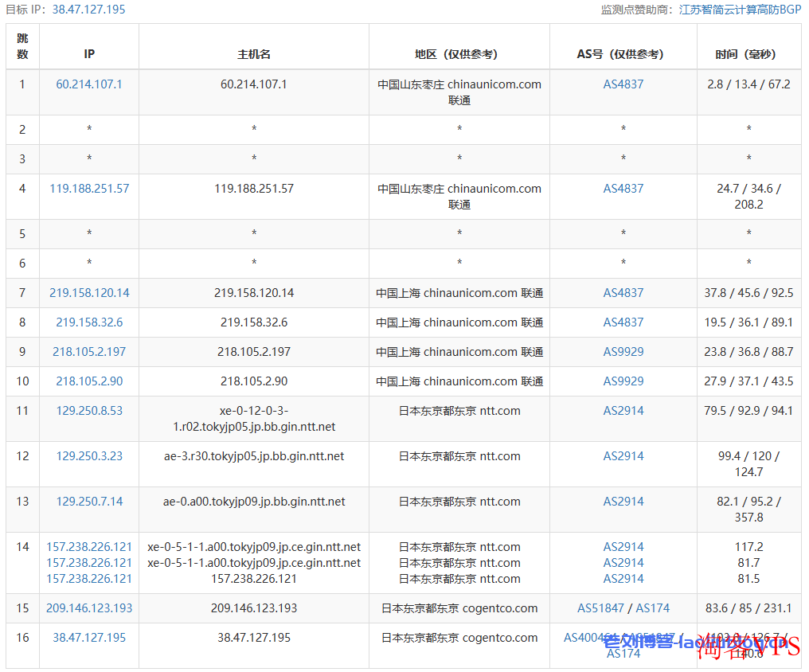
Task: Open AS51847 link in hop 15 row
Action: tap(600, 608)
